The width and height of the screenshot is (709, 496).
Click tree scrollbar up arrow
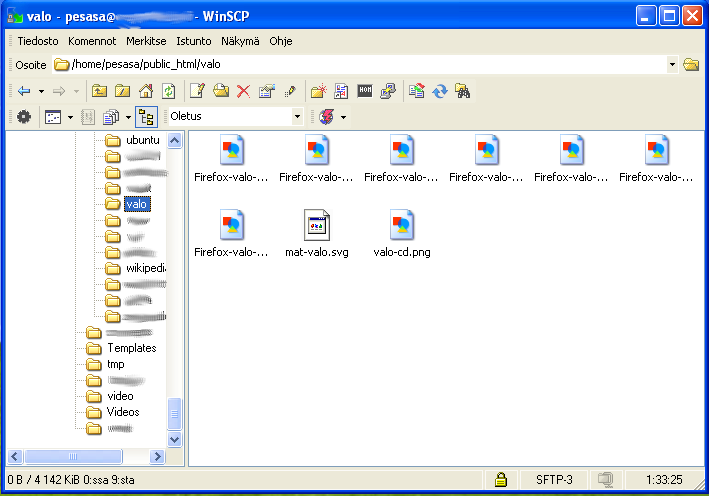coord(175,141)
